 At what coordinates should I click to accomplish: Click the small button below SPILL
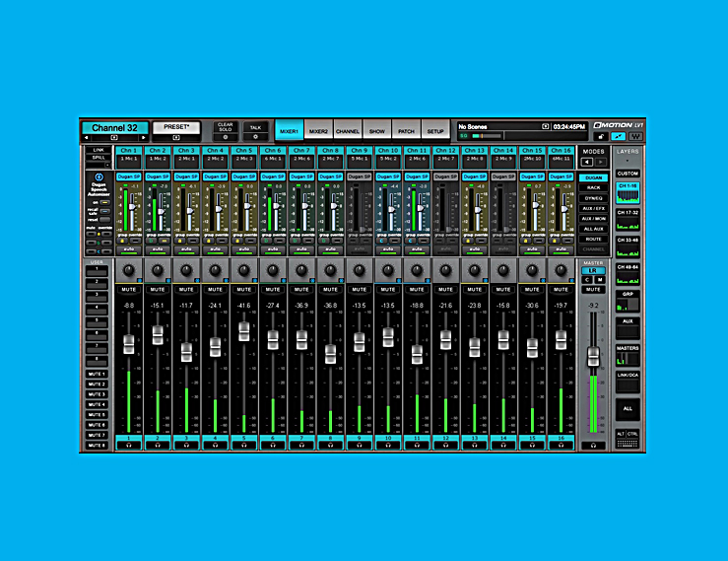click(107, 165)
